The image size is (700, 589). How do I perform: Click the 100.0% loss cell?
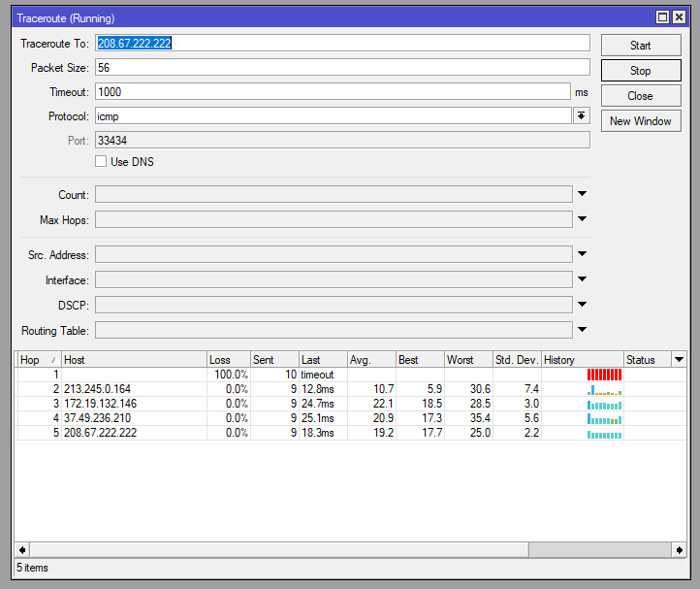(x=231, y=375)
